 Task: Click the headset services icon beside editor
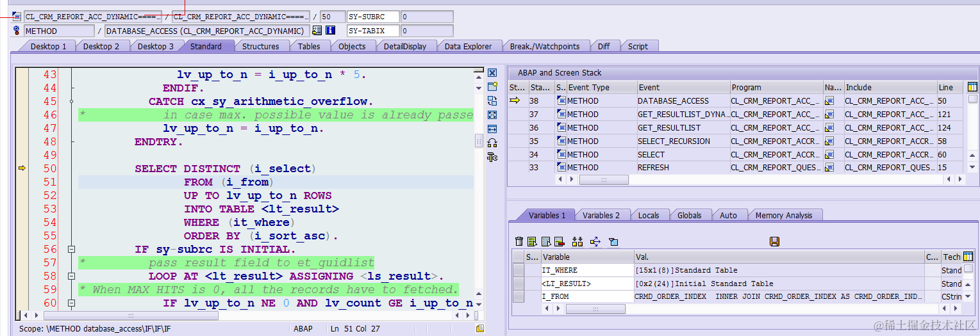coord(492,143)
